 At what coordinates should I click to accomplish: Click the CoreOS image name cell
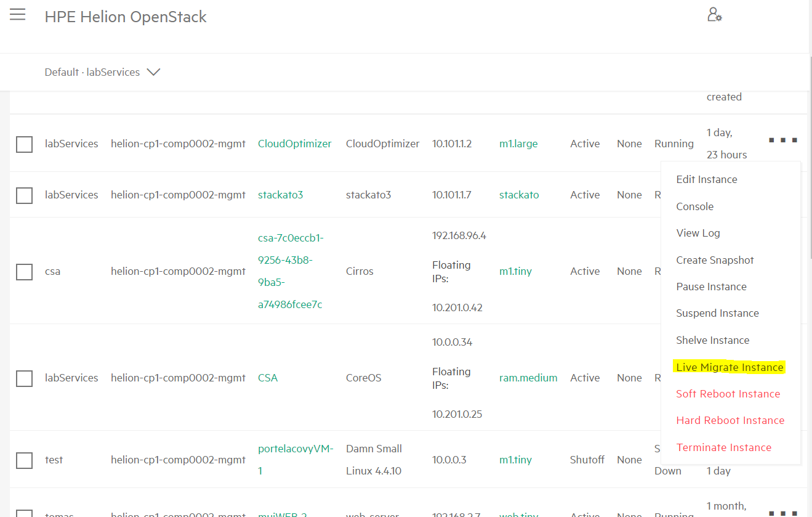point(363,378)
